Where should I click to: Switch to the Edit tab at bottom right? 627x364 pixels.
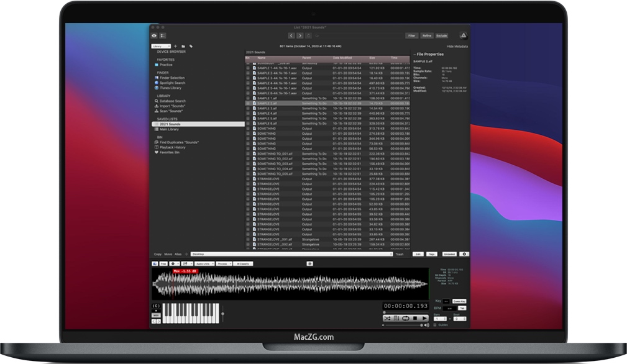[418, 254]
